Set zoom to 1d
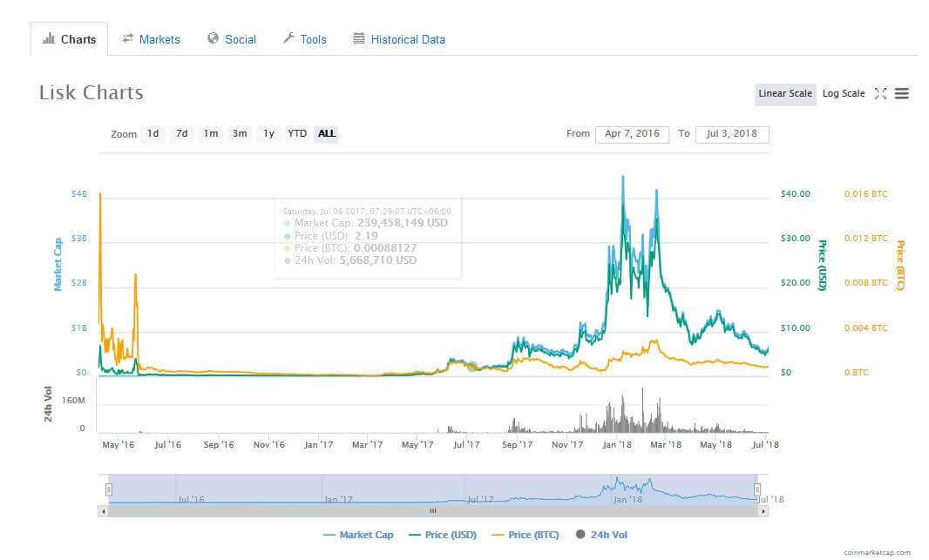The height and width of the screenshot is (560, 929). [x=153, y=134]
